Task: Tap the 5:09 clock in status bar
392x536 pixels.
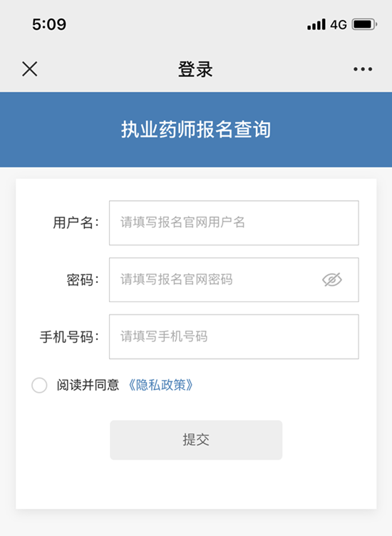Action: (49, 25)
